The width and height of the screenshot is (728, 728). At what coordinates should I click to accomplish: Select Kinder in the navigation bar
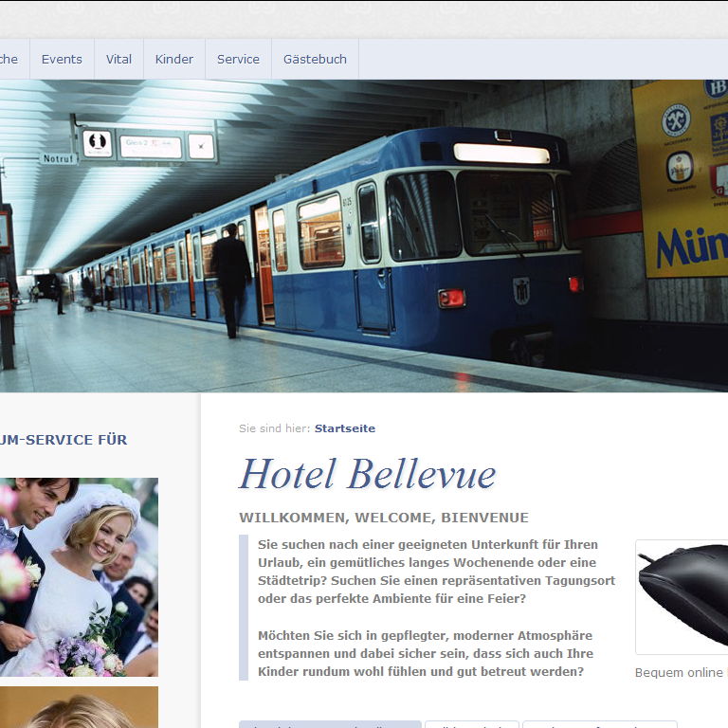point(174,59)
